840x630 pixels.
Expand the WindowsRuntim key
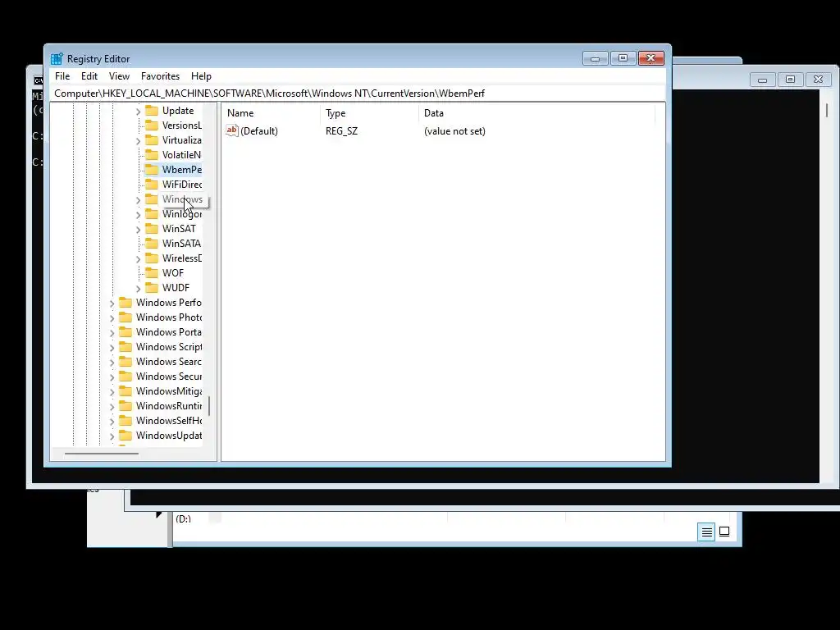pos(112,406)
